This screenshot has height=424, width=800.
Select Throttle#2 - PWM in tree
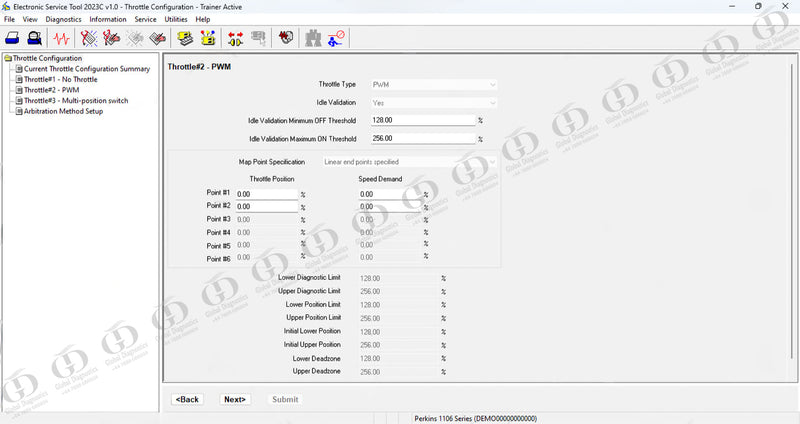point(52,90)
